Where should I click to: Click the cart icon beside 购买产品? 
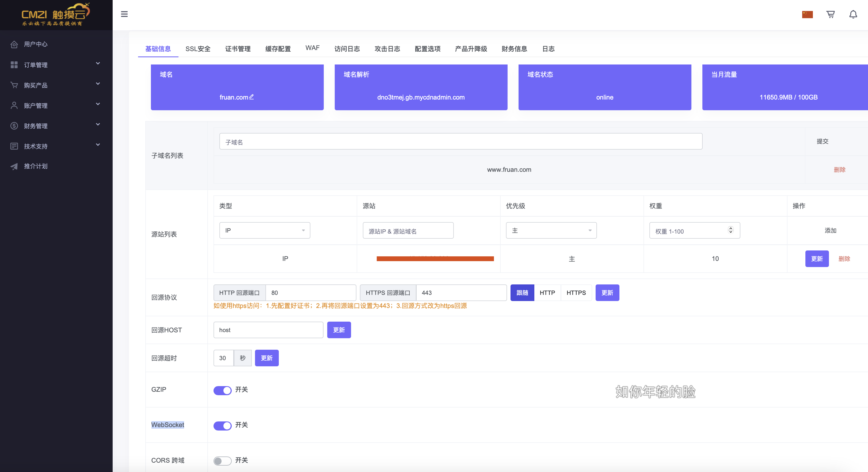(x=14, y=85)
